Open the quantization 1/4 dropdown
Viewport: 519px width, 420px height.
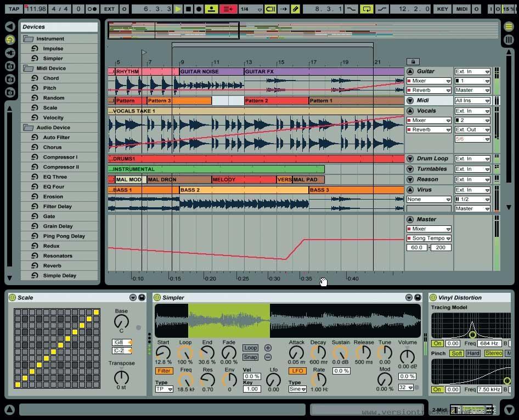pyautogui.click(x=250, y=9)
